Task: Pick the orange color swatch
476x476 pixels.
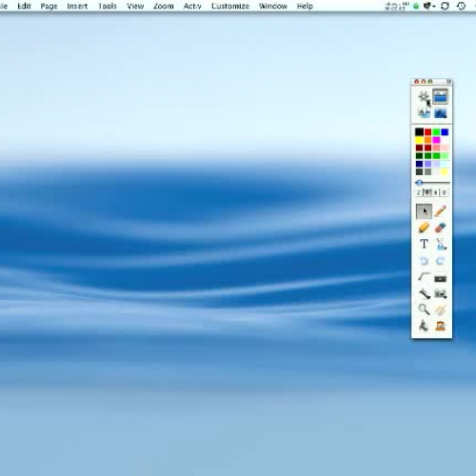Action: [x=427, y=140]
